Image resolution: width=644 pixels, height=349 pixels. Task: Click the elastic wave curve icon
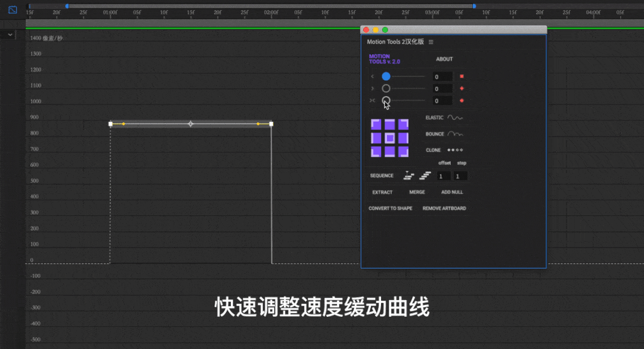pyautogui.click(x=455, y=118)
